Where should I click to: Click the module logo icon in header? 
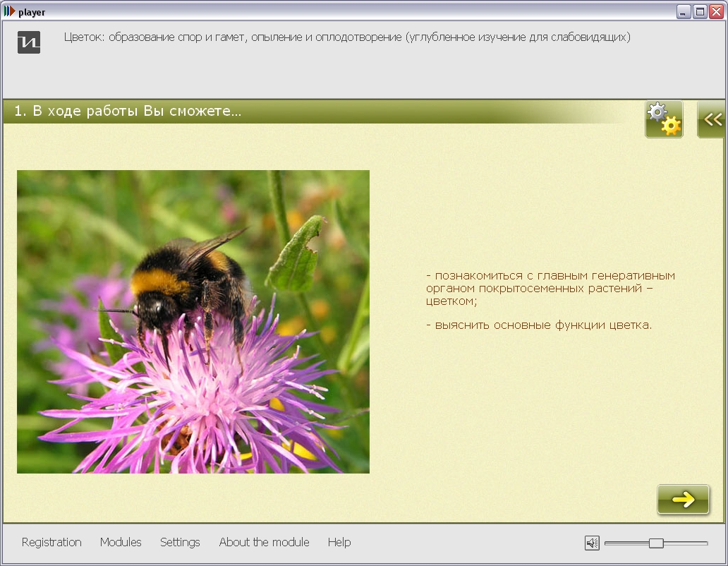point(29,42)
